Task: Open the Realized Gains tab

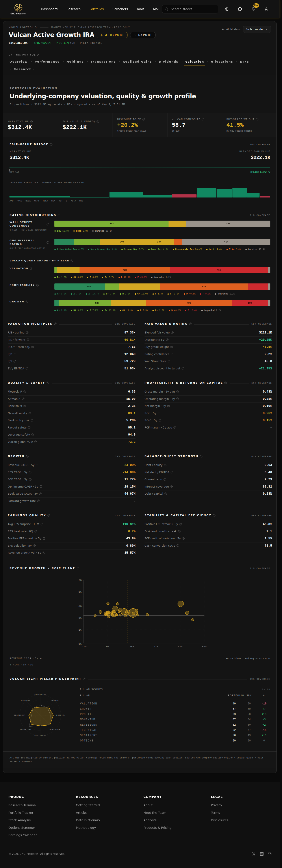Action: point(137,62)
